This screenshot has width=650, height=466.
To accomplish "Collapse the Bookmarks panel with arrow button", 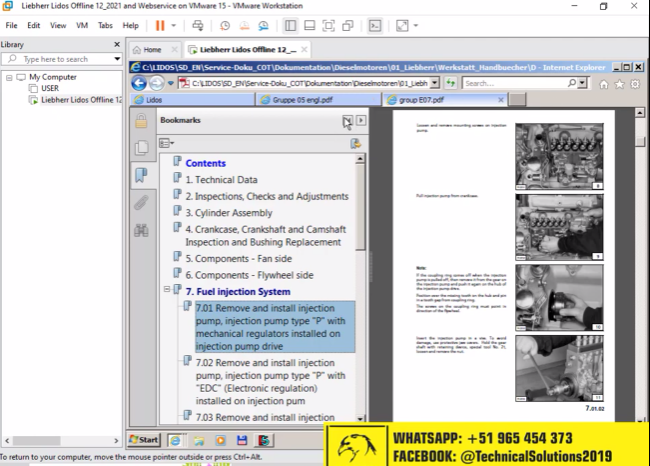I will [x=361, y=120].
